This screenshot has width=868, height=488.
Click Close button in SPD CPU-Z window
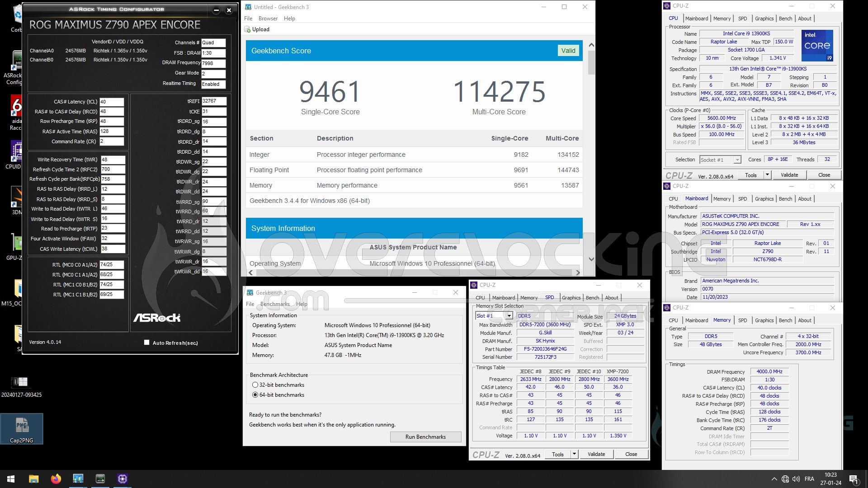pos(631,454)
